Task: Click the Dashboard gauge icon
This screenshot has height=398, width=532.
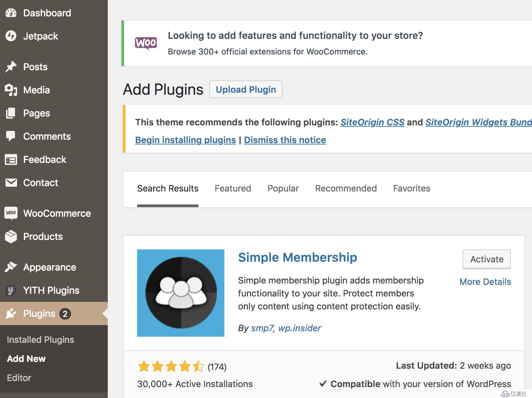Action: point(11,13)
